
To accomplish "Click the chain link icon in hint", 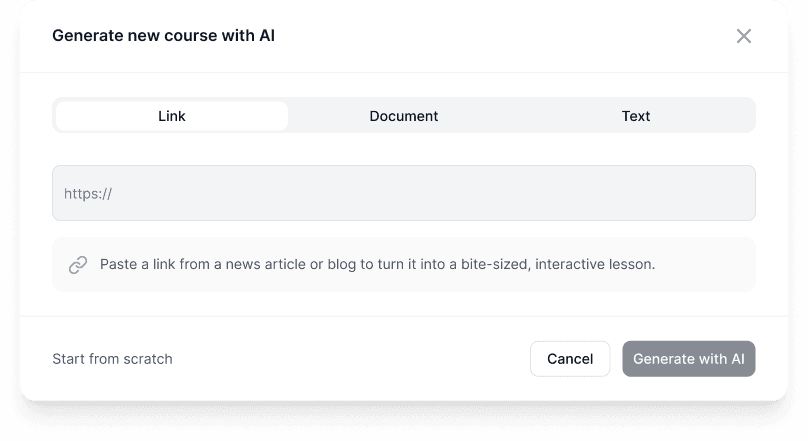I will click(x=77, y=265).
